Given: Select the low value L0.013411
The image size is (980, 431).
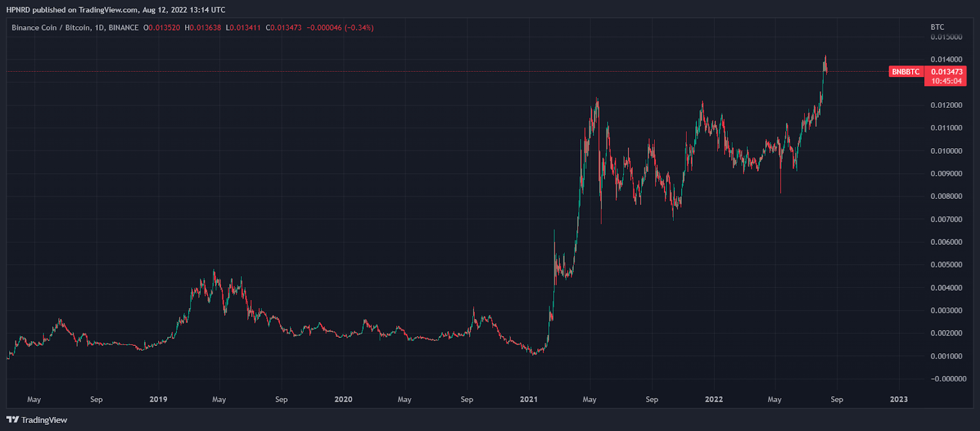Looking at the screenshot, I should [x=243, y=28].
